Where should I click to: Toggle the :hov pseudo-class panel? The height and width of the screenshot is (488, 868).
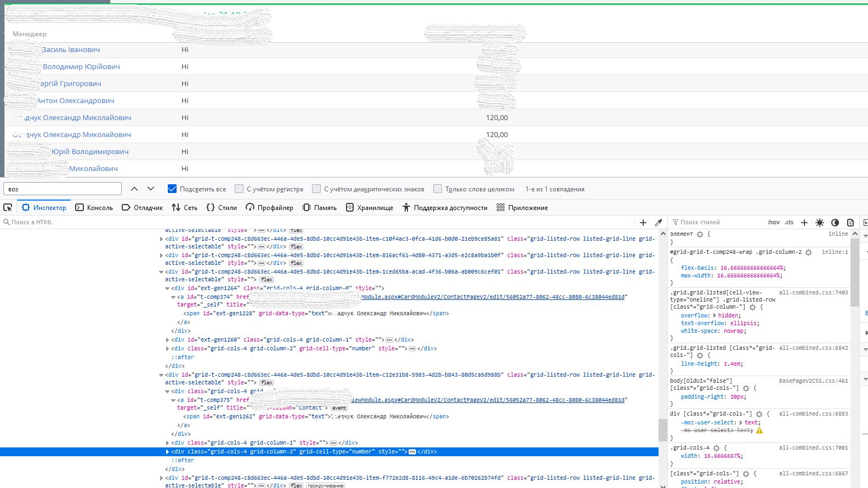773,222
